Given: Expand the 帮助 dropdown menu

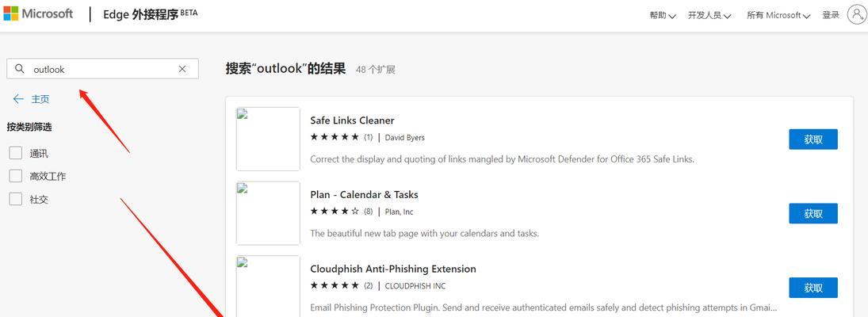Looking at the screenshot, I should point(663,16).
